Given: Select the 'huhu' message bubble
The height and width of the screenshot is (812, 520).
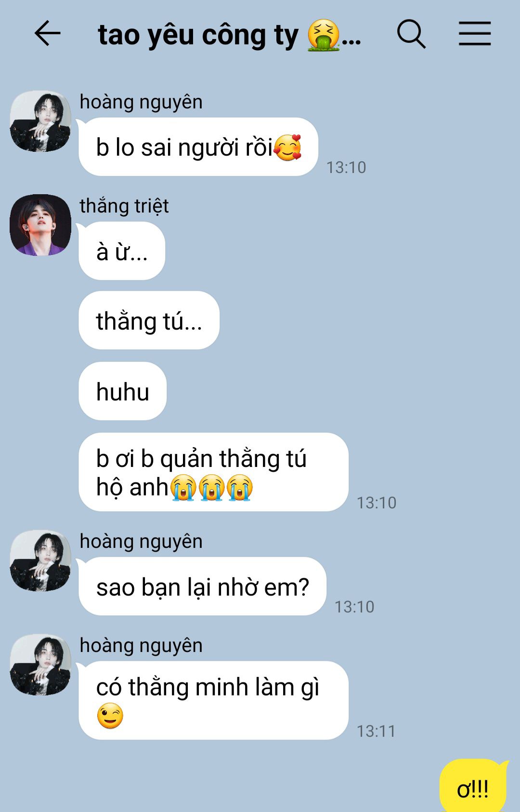Looking at the screenshot, I should click(122, 391).
